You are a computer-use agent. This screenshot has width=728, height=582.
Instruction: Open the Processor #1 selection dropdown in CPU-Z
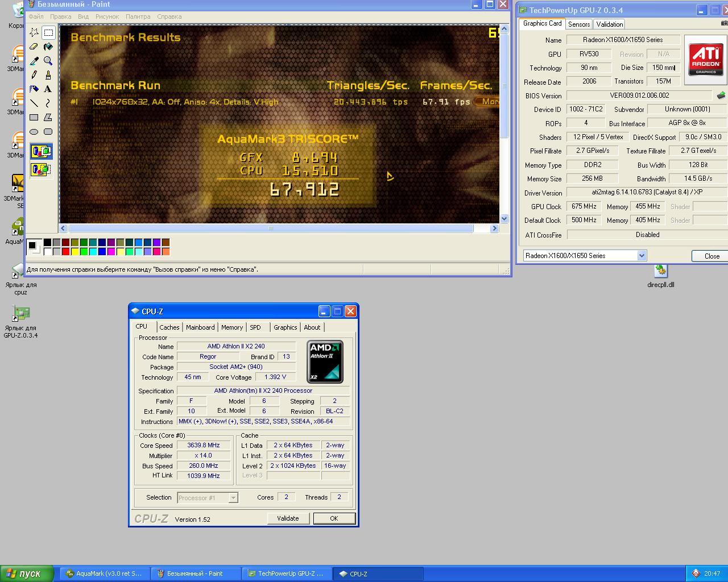pyautogui.click(x=233, y=498)
